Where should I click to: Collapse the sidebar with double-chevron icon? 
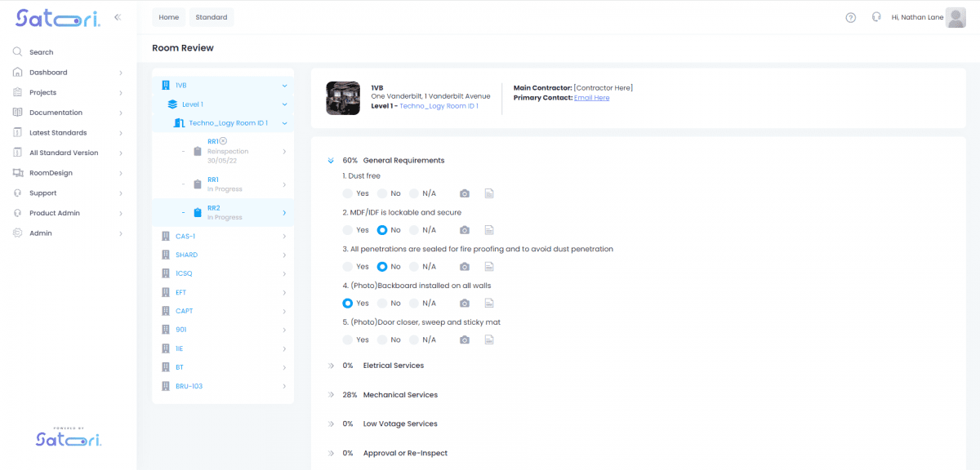pyautogui.click(x=118, y=17)
